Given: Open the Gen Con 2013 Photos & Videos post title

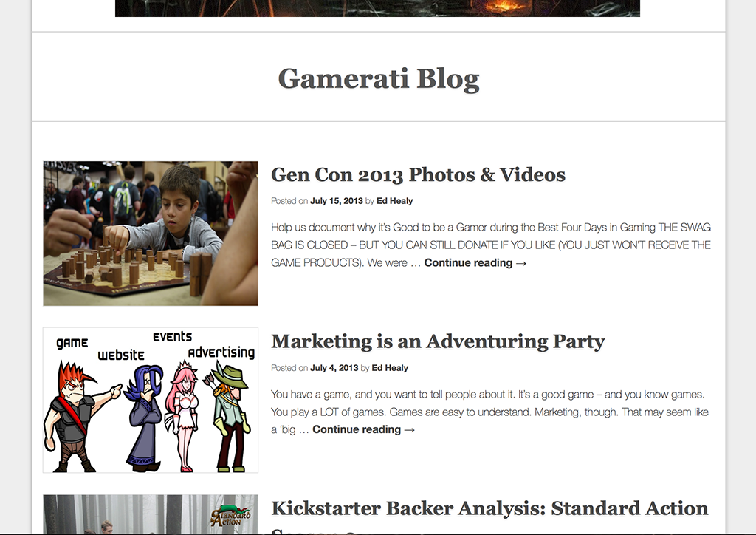Looking at the screenshot, I should point(418,174).
